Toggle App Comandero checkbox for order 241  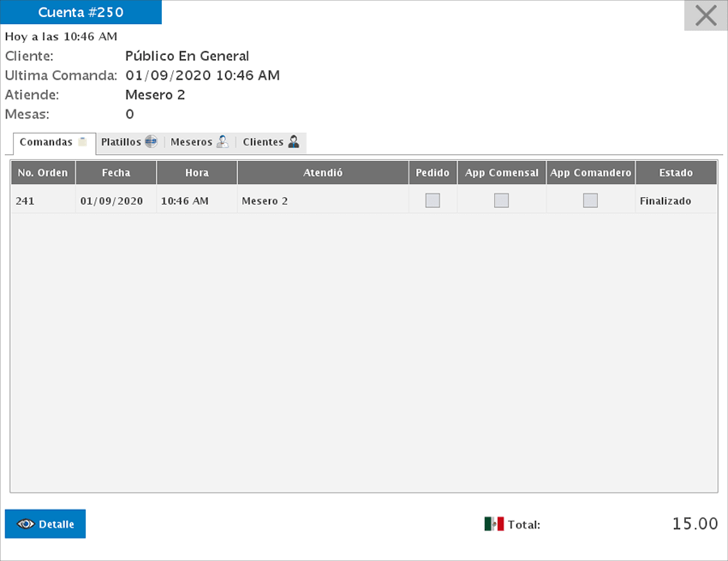tap(590, 200)
